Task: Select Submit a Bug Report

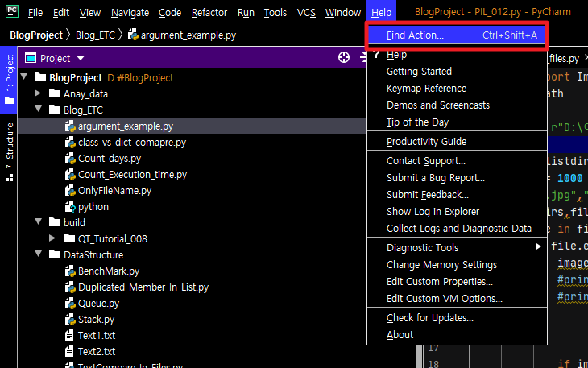Action: coord(458,178)
